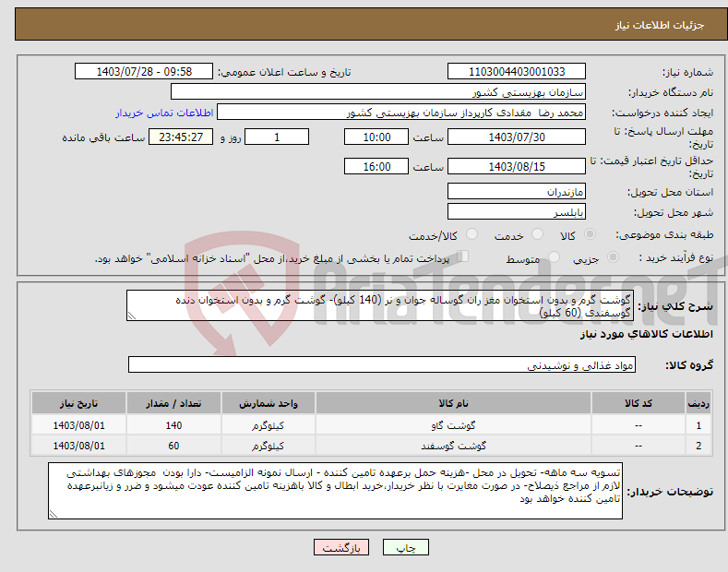The height and width of the screenshot is (572, 728).
Task: Click the city field بابلسر
Action: [517, 211]
